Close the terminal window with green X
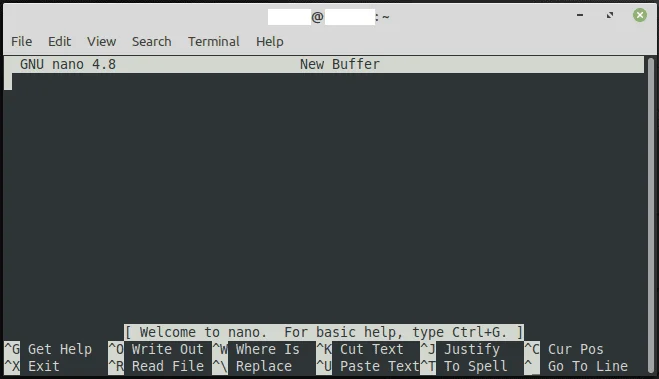This screenshot has height=379, width=659. point(640,16)
